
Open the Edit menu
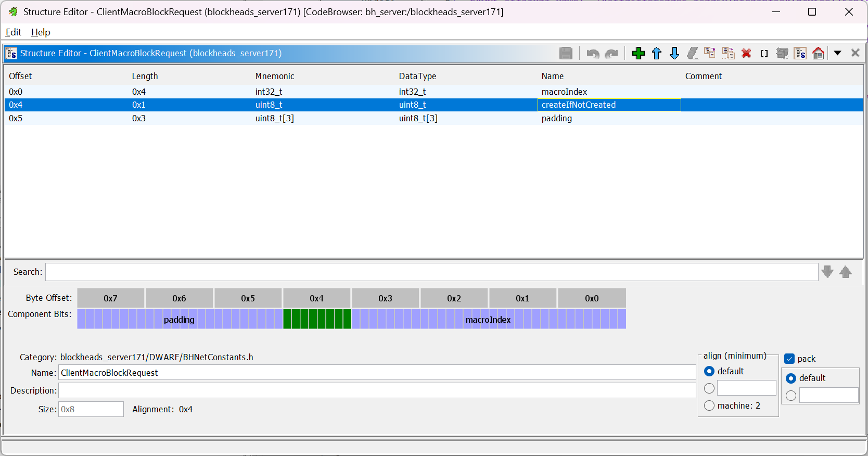click(x=14, y=32)
